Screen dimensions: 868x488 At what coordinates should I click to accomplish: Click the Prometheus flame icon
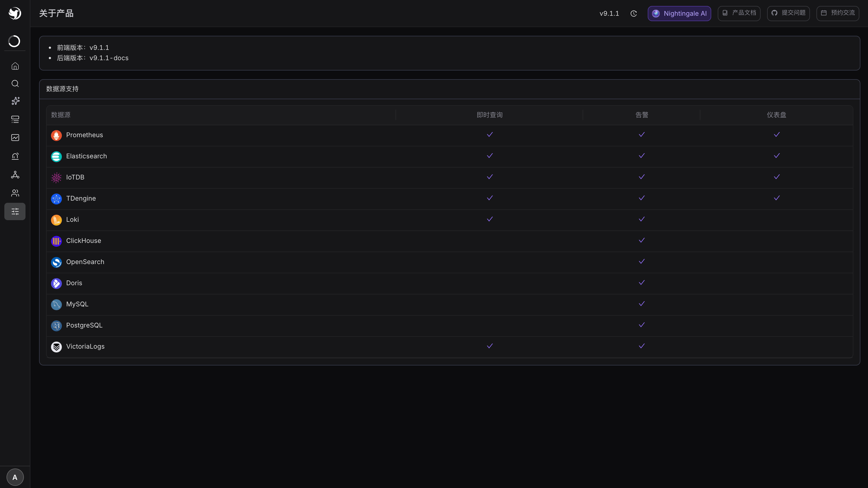(56, 135)
